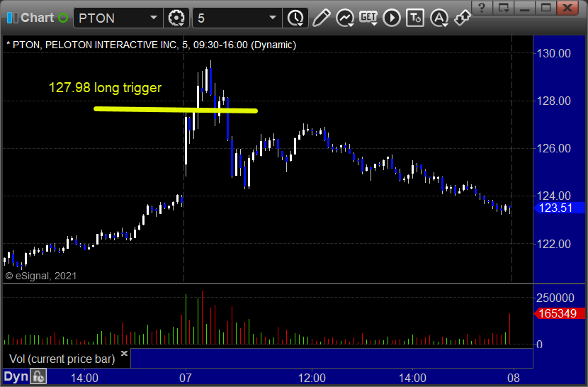Maximize the chart window

click(x=545, y=8)
